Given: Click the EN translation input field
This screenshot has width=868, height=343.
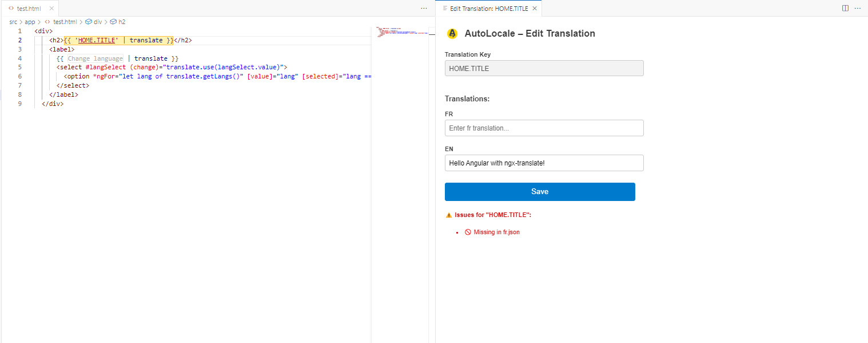Looking at the screenshot, I should [x=544, y=163].
